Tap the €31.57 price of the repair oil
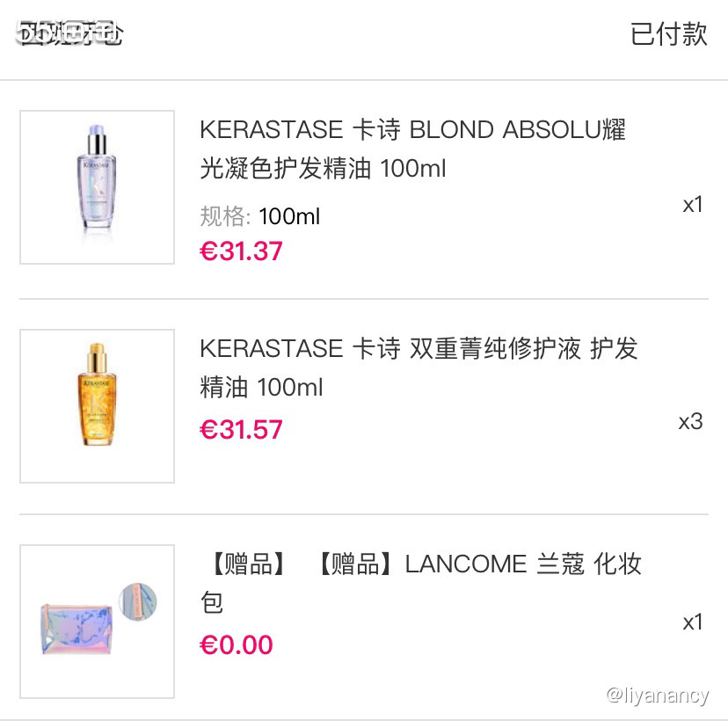 tap(241, 429)
